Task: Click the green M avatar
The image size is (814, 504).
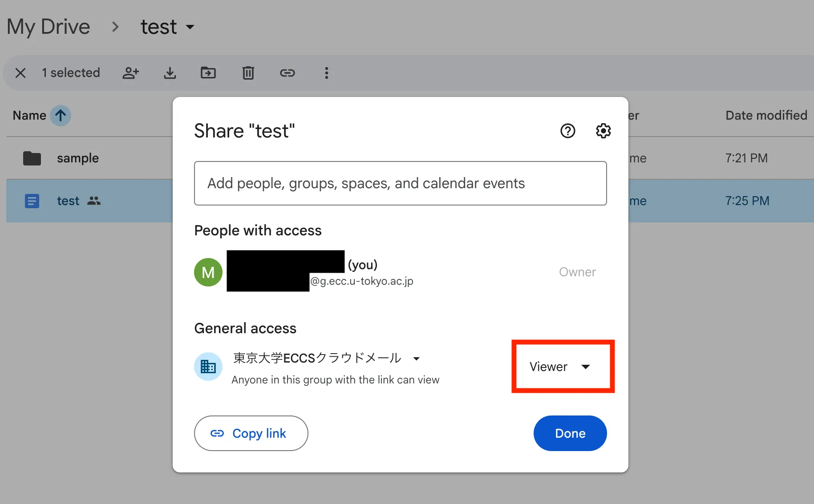Action: coord(208,272)
